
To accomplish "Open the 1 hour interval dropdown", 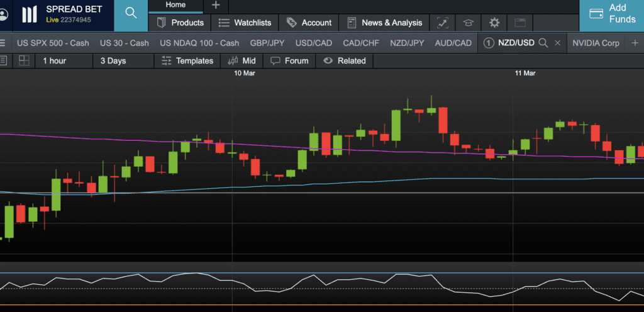I will 65,61.
